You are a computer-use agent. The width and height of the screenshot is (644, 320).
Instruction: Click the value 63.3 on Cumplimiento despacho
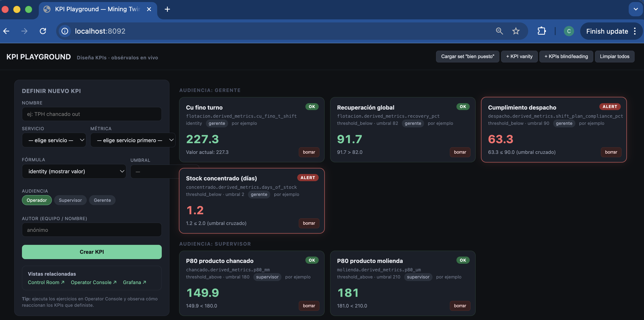500,139
